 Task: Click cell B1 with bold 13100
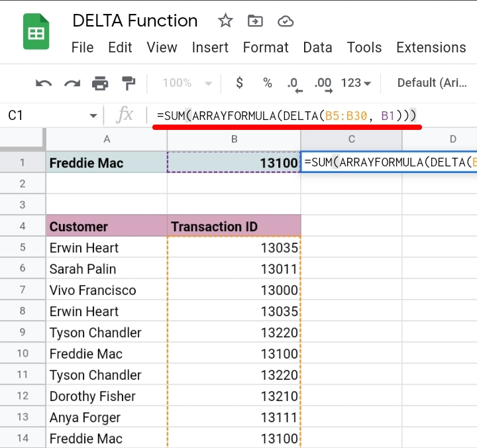click(234, 162)
